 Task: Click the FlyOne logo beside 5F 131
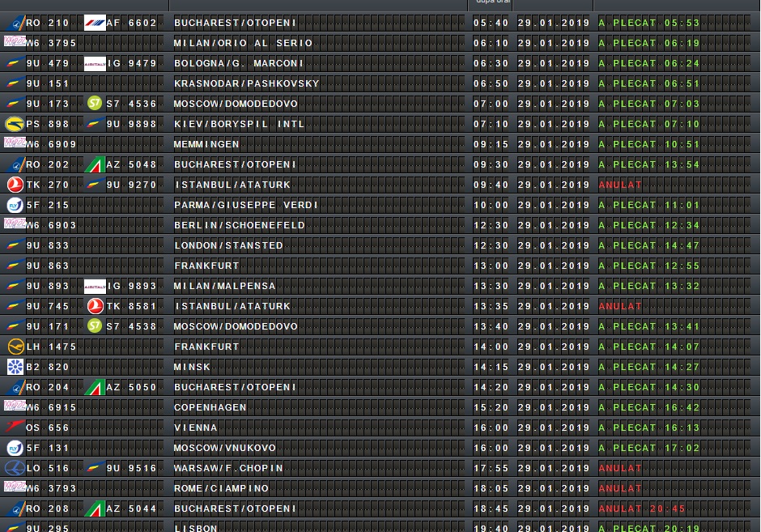[15, 448]
